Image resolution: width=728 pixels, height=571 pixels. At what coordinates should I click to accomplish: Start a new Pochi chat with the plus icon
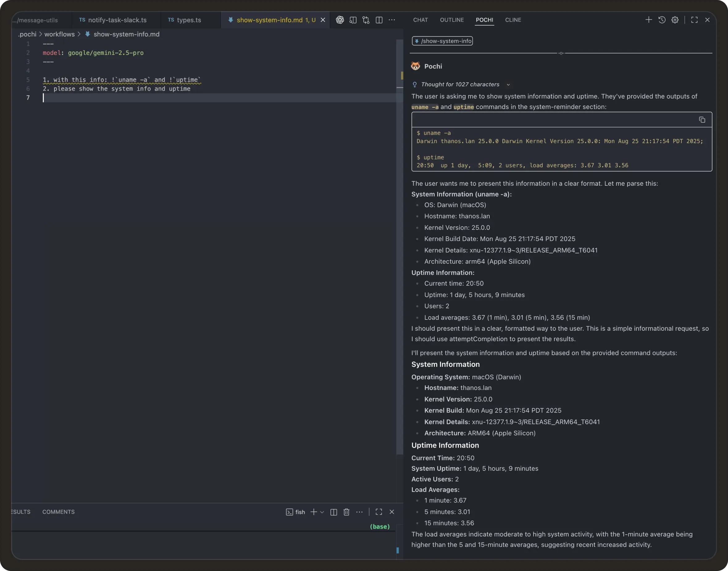(648, 20)
